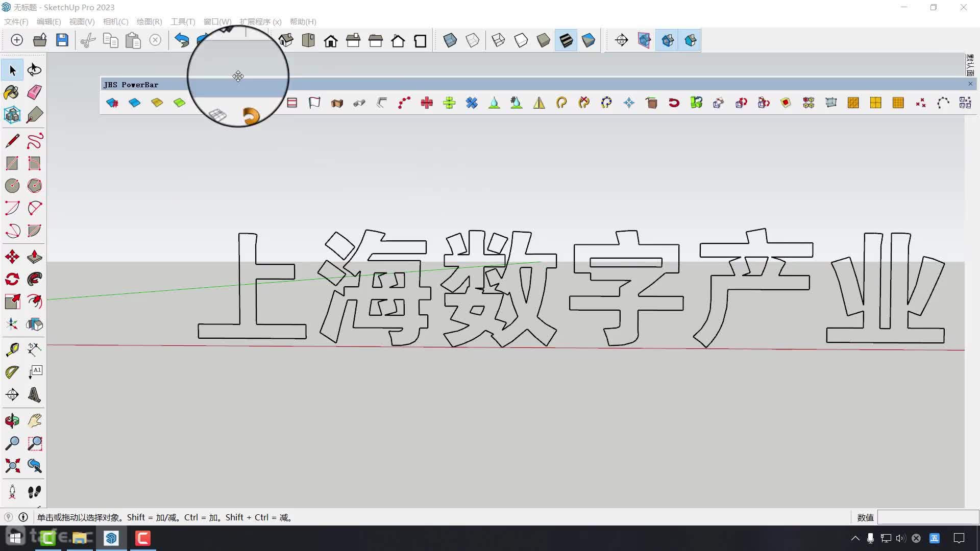
Task: Select the Circle tool
Action: tap(12, 186)
